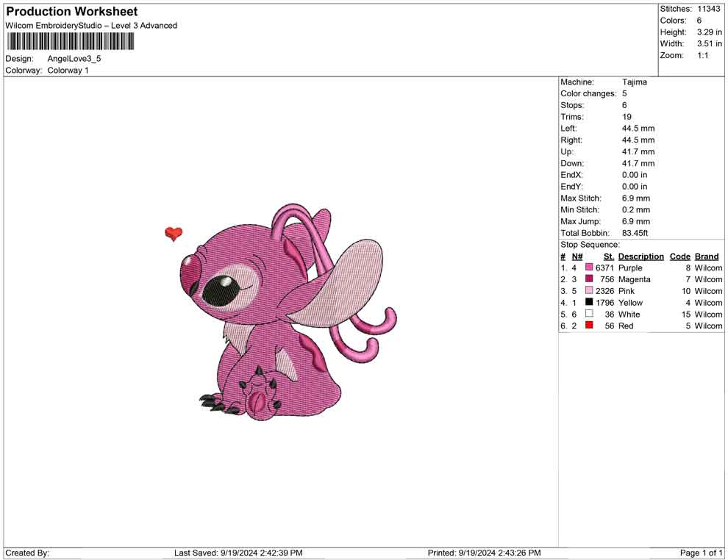This screenshot has height=560, width=728.
Task: Click the 'White' description in row 5
Action: 629,314
